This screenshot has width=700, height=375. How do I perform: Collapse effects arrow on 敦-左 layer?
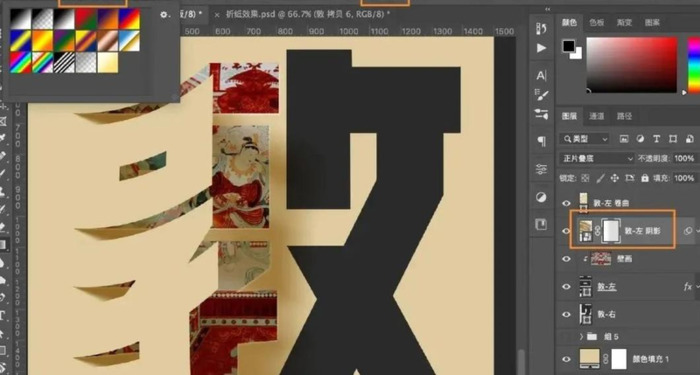697,287
